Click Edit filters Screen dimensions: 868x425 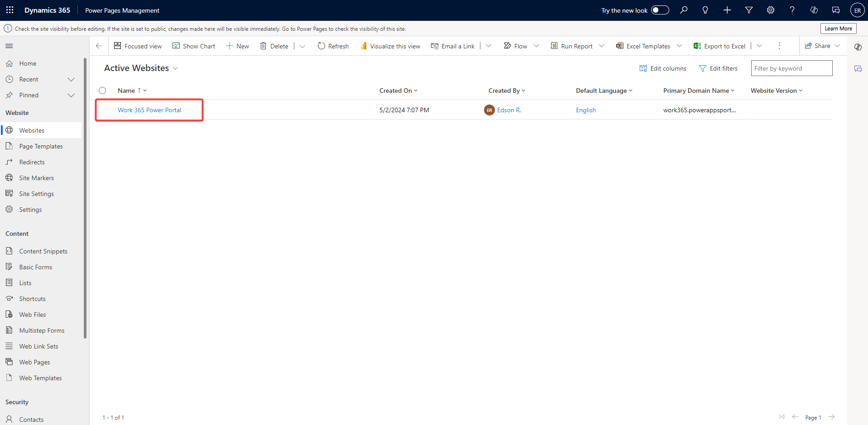pos(718,68)
